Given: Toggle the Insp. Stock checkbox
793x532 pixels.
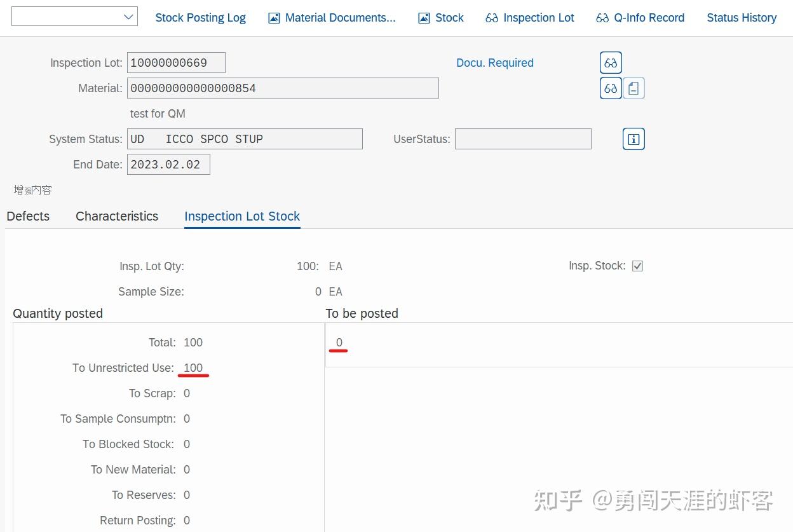Looking at the screenshot, I should pos(637,266).
